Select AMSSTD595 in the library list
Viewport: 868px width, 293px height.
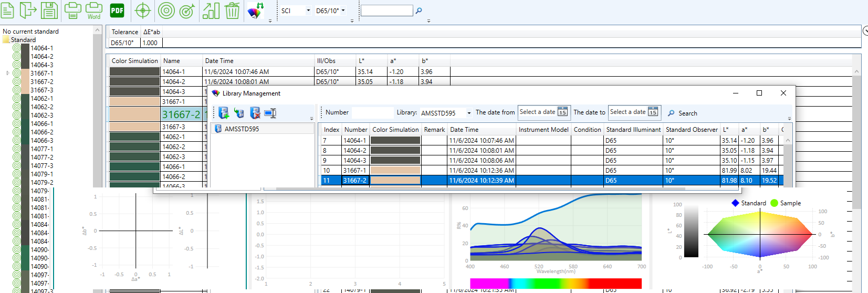(x=242, y=129)
